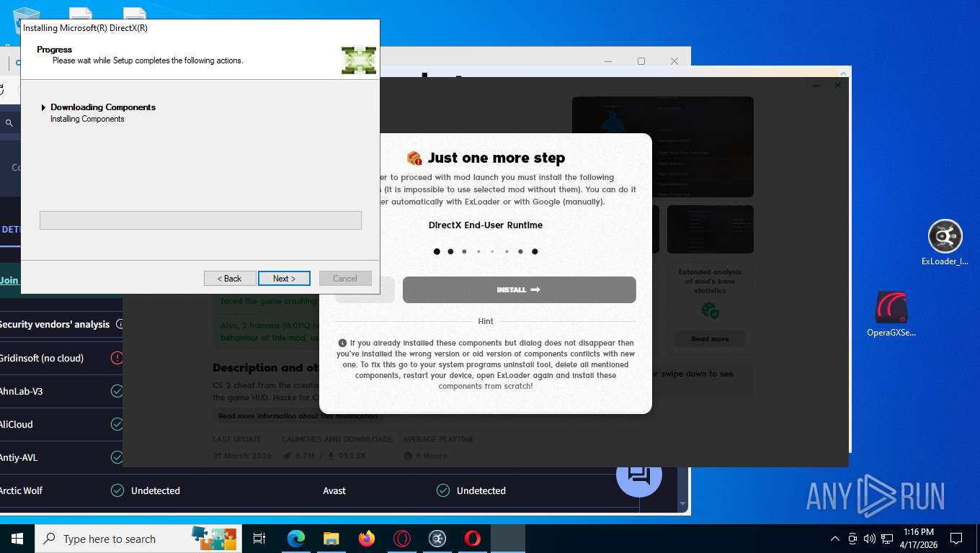Select the last step dot indicator
This screenshot has width=980, height=553.
point(535,251)
